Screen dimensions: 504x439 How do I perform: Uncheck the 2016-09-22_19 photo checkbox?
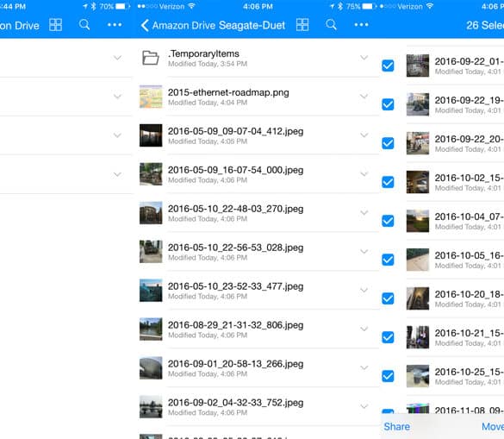[388, 104]
